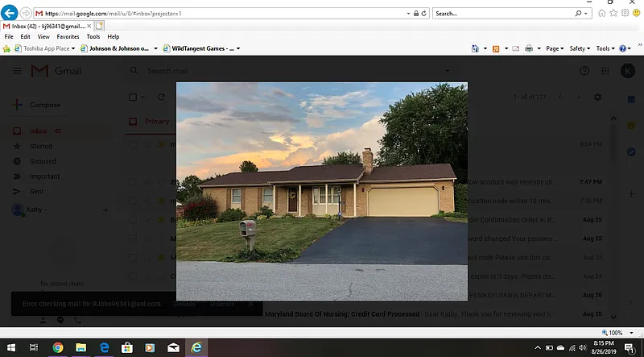644x357 pixels.
Task: Click the feeds RSS icon in the command bar
Action: (496, 48)
